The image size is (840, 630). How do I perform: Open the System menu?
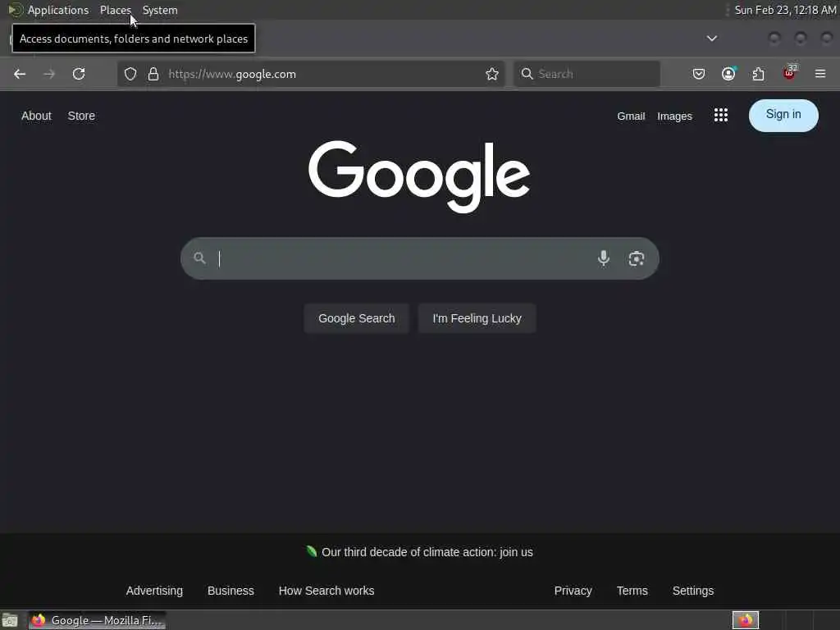pos(160,10)
